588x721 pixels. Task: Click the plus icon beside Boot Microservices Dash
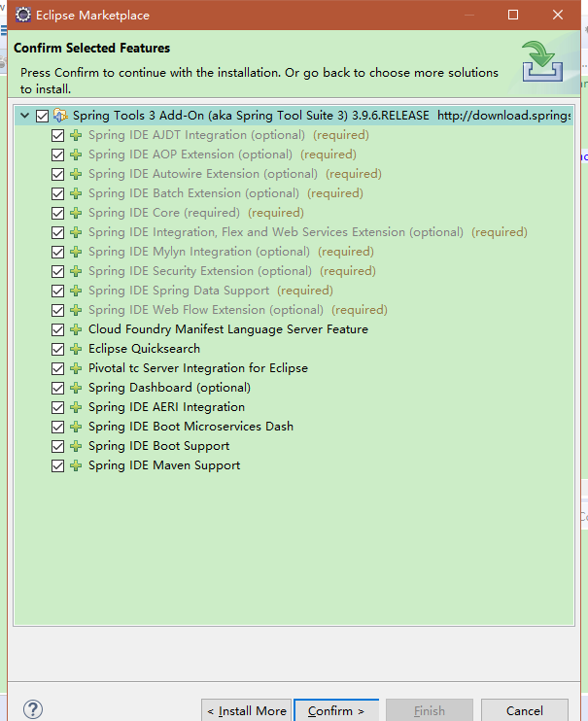(x=76, y=427)
